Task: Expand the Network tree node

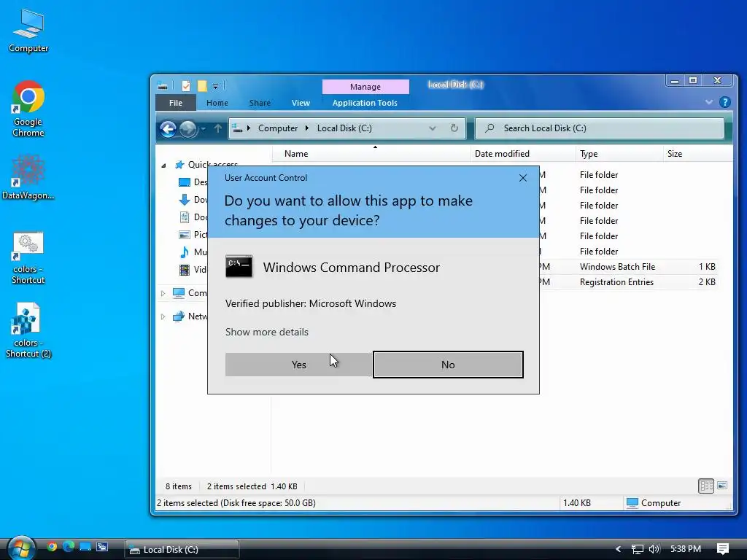Action: point(163,316)
